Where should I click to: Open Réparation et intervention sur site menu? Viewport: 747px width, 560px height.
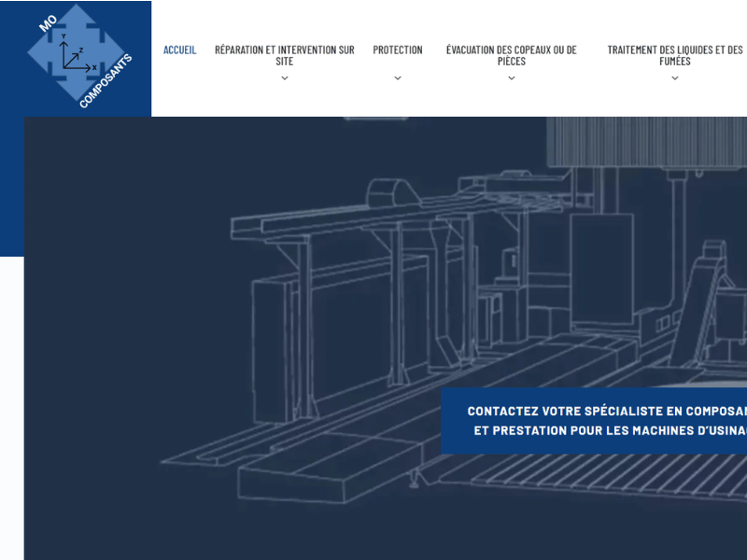(285, 55)
